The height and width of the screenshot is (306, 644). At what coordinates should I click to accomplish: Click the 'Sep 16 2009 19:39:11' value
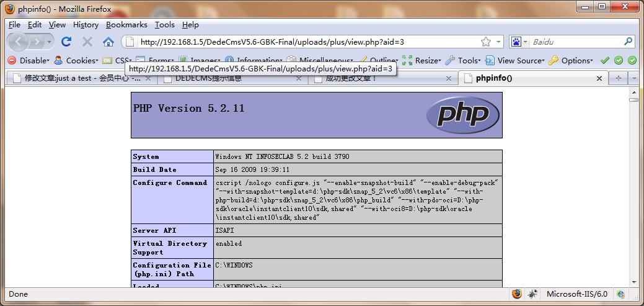click(x=252, y=169)
